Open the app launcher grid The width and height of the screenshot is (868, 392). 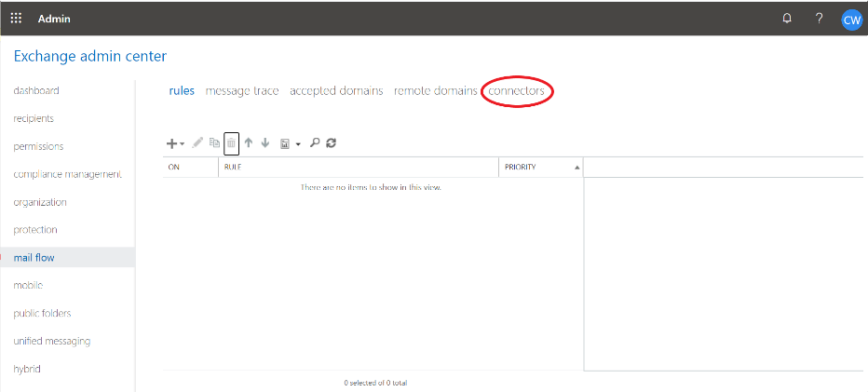click(x=16, y=19)
